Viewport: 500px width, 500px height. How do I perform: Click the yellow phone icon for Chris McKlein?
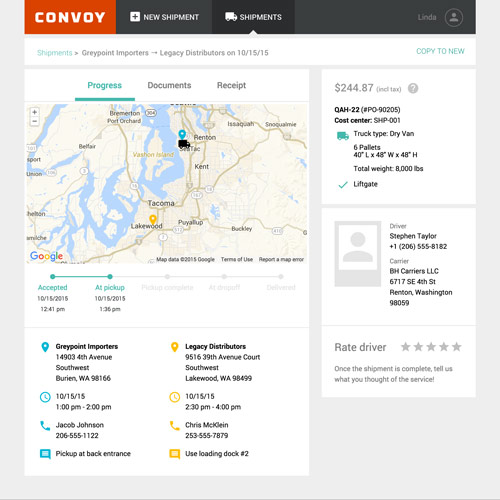(x=174, y=426)
